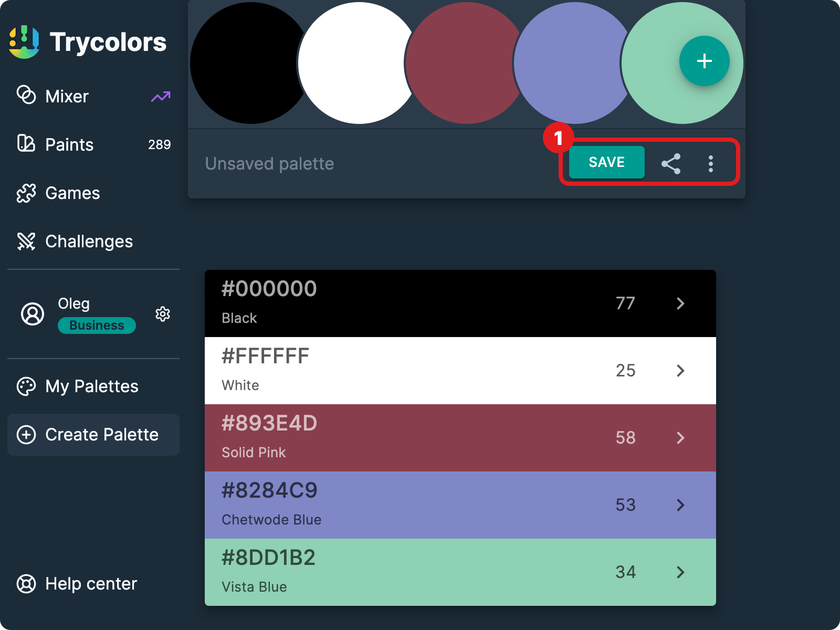Image resolution: width=840 pixels, height=630 pixels.
Task: Click the value 25 in White row
Action: click(x=626, y=371)
